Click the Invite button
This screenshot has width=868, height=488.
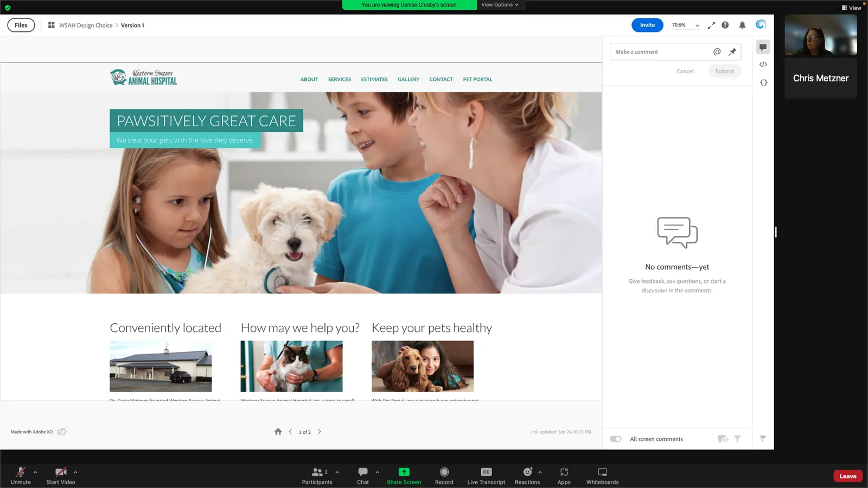click(x=647, y=25)
